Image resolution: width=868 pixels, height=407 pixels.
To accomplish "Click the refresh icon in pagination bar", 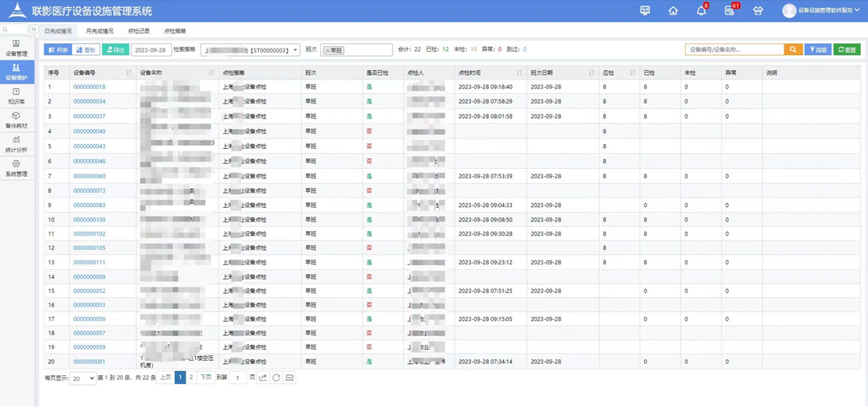I will coord(276,378).
